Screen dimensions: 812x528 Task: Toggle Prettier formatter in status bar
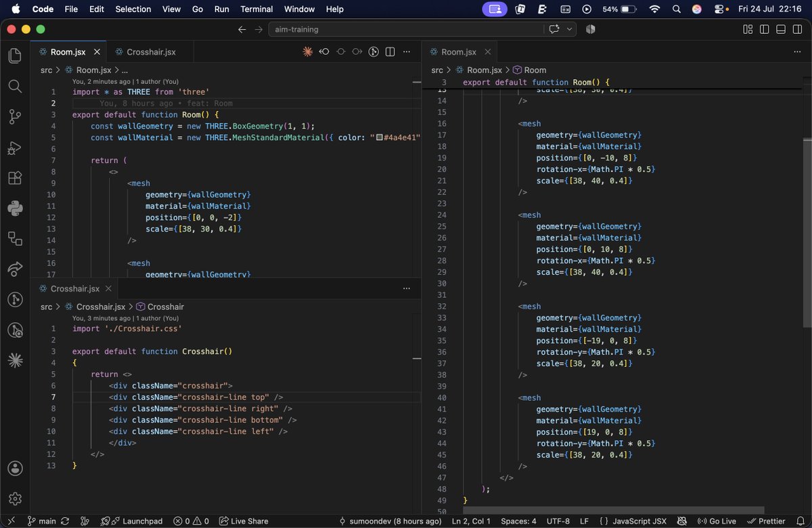(x=767, y=521)
